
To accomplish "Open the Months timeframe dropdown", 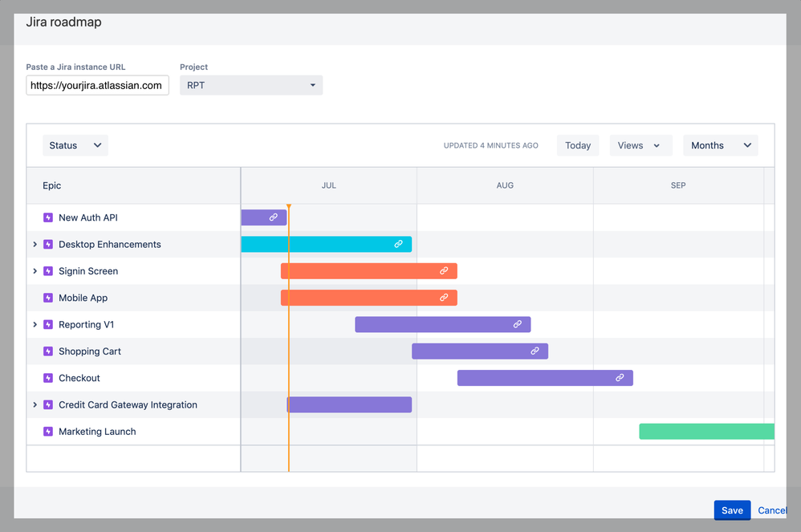I will tap(720, 145).
